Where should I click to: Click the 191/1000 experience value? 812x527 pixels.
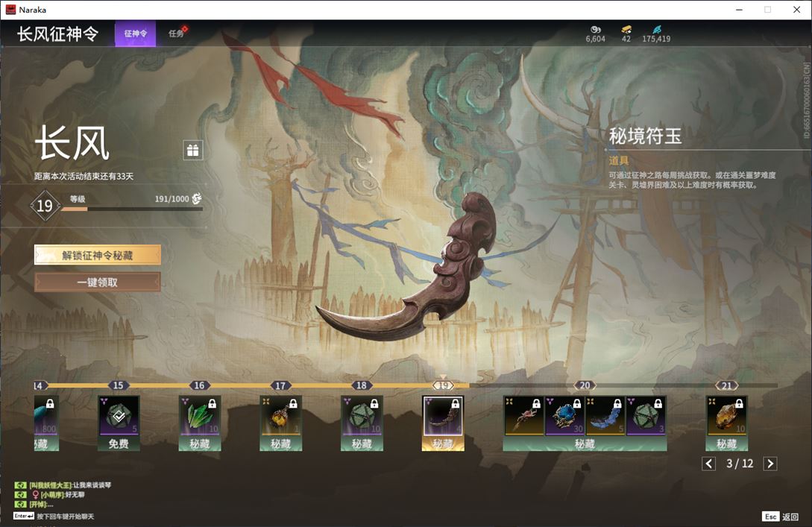coord(172,199)
